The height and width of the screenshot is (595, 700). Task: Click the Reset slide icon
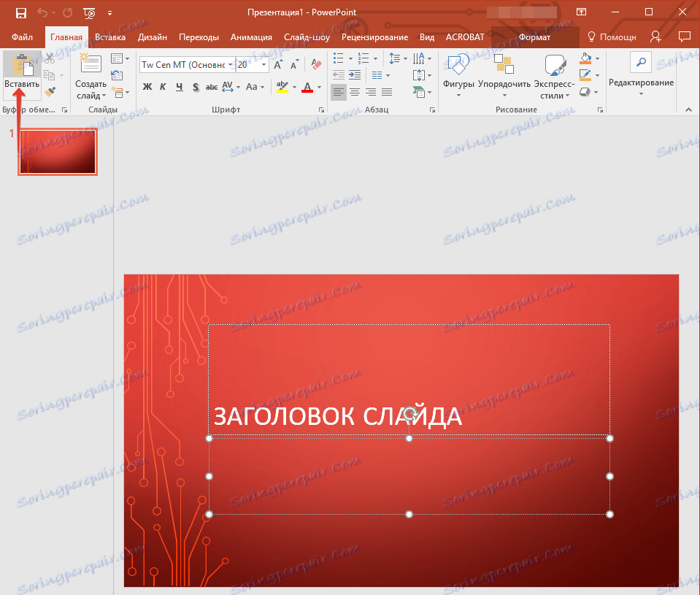(x=117, y=75)
